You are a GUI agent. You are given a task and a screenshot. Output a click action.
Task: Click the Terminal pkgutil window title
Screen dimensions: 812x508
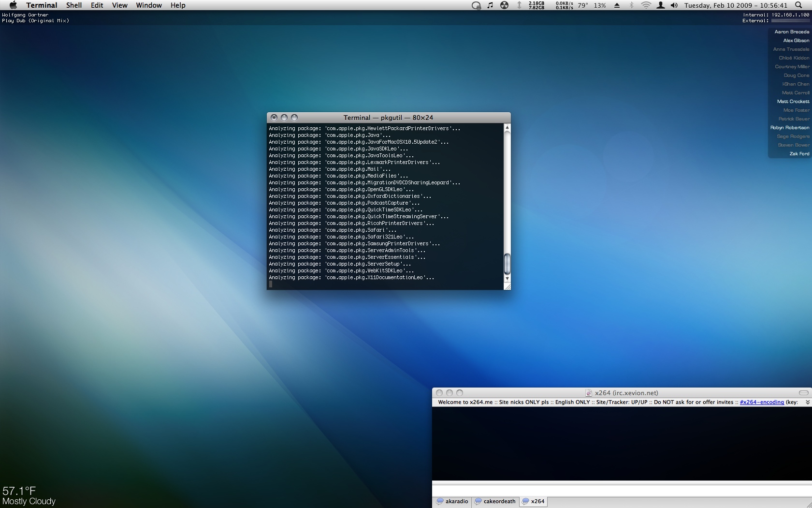point(388,118)
